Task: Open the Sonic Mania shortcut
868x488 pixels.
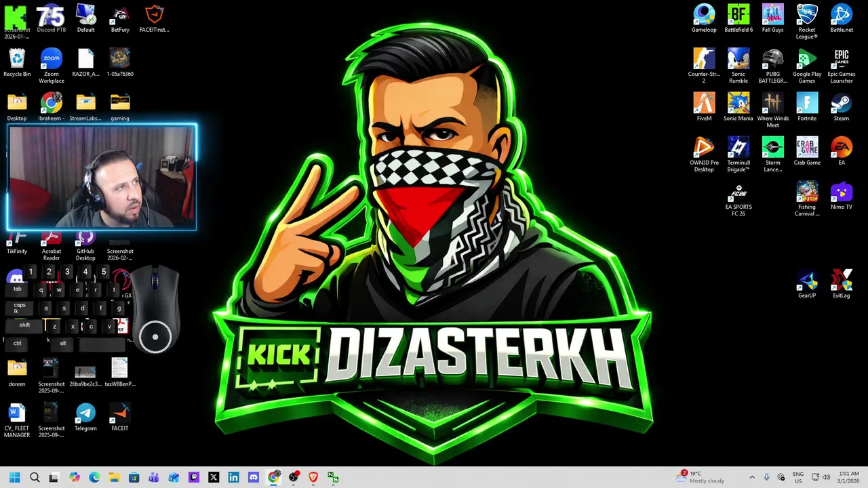Action: pos(738,107)
